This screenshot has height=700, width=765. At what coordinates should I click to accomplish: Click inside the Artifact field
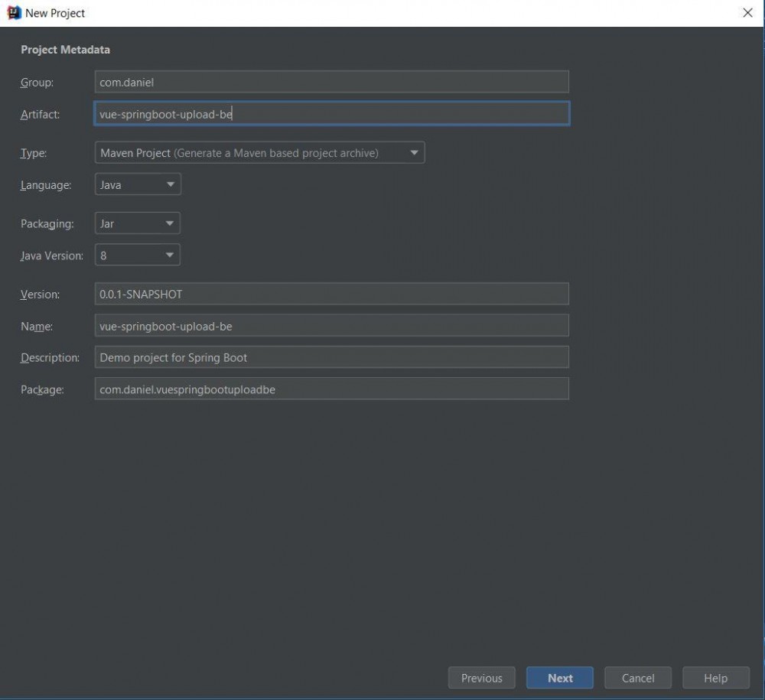click(x=330, y=113)
